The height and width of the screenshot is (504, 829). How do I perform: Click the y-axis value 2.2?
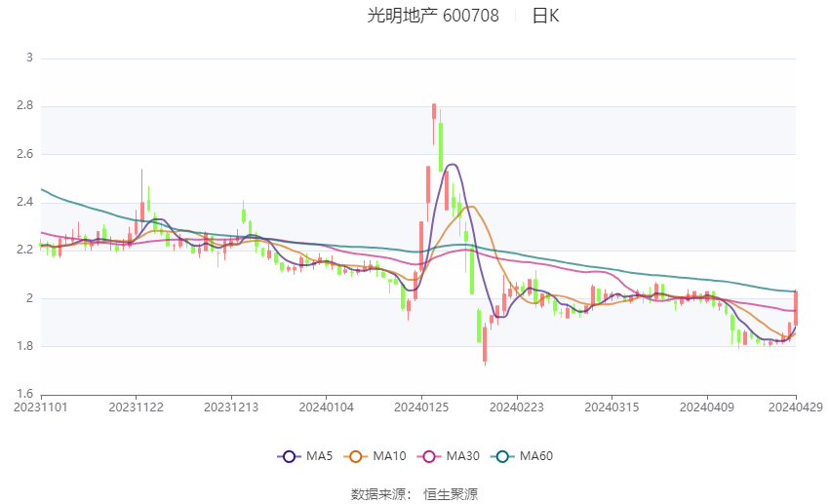24,250
